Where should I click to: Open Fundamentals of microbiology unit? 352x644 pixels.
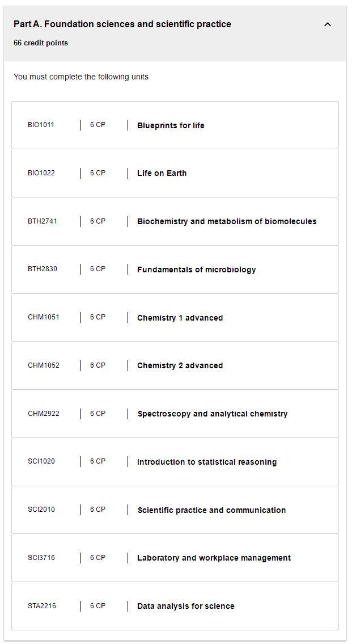click(175, 270)
